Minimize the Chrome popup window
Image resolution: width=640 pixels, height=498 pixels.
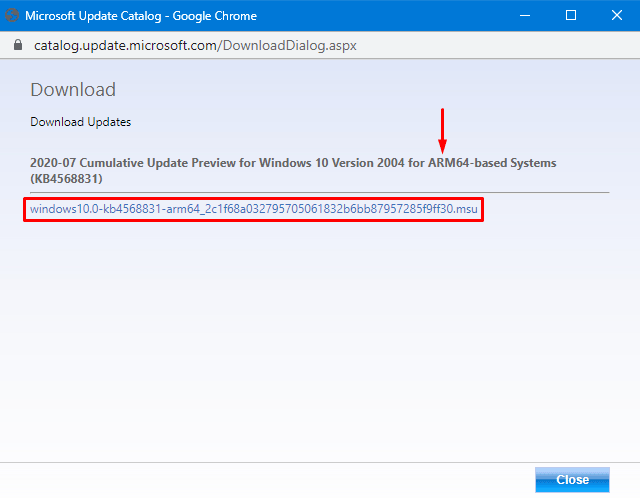pos(524,16)
